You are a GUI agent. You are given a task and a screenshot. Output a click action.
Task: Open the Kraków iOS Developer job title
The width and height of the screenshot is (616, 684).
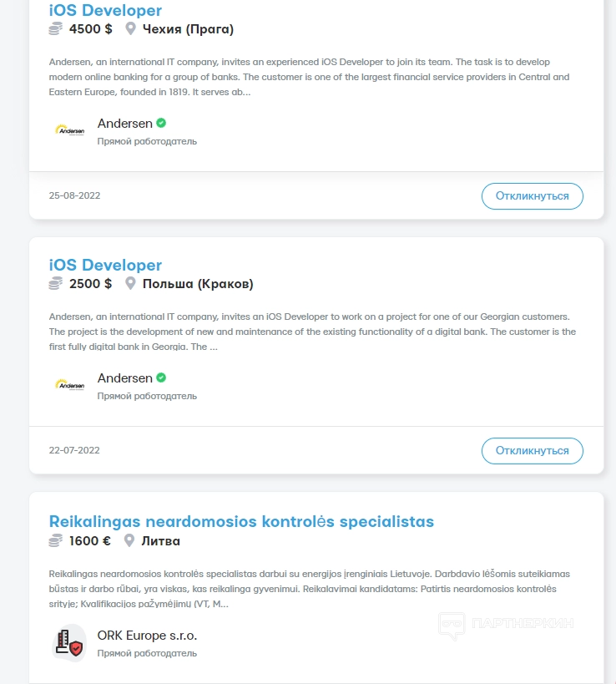pos(105,266)
